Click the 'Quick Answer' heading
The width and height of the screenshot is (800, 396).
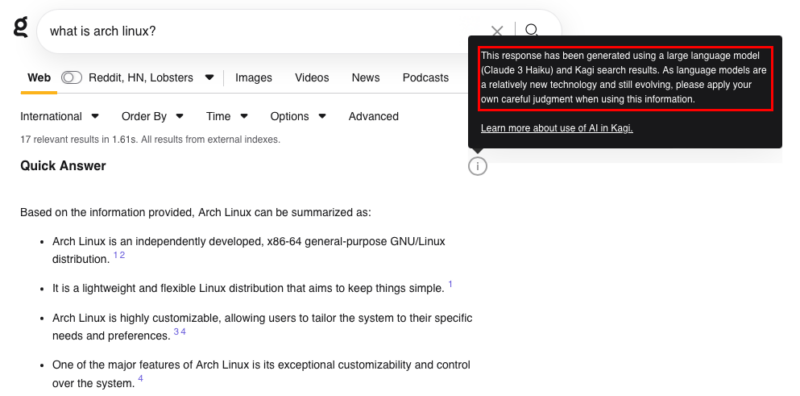click(x=63, y=166)
